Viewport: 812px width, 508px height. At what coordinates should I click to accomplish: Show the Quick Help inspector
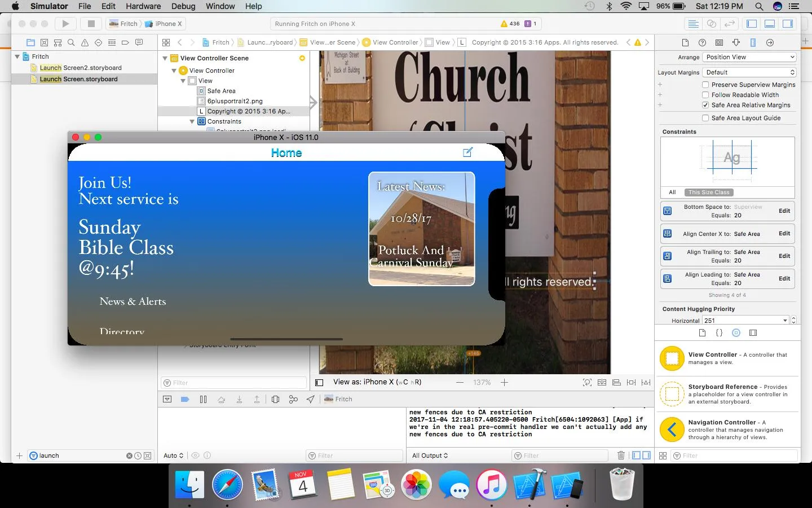pos(702,42)
